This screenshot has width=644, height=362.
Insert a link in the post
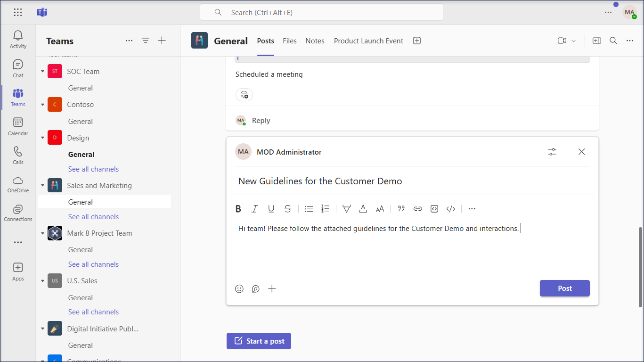click(417, 209)
